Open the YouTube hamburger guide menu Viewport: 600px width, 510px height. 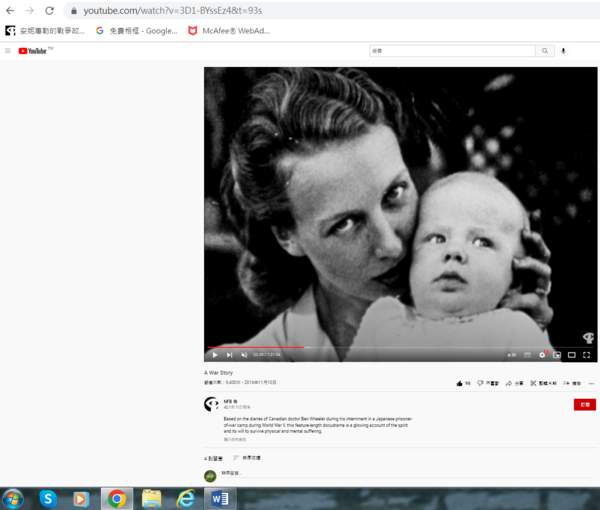click(x=8, y=51)
